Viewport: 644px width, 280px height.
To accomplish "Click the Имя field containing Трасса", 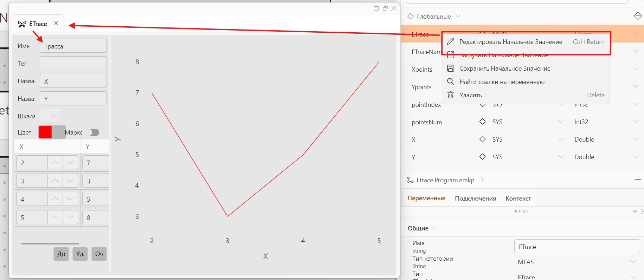I will 73,46.
